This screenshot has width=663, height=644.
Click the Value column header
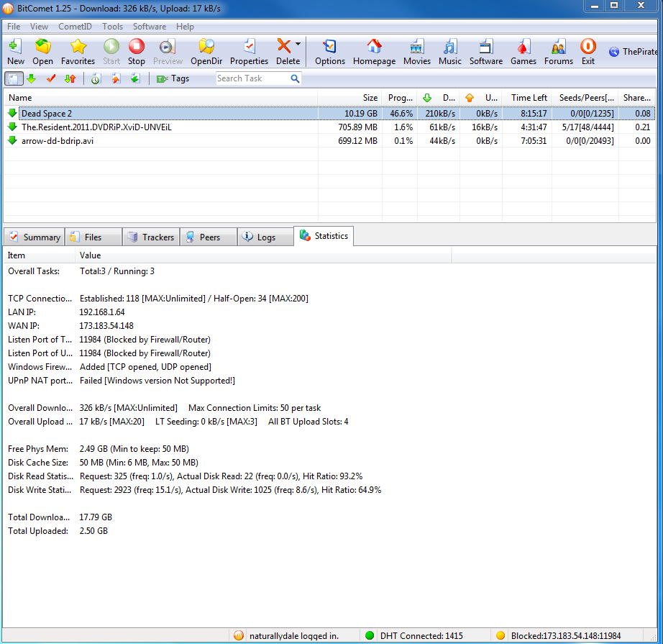(263, 255)
